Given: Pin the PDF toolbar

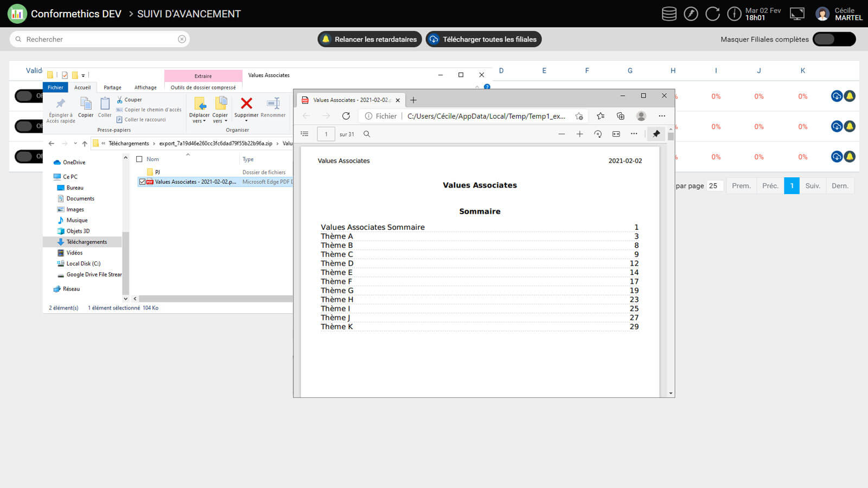Looking at the screenshot, I should [656, 134].
